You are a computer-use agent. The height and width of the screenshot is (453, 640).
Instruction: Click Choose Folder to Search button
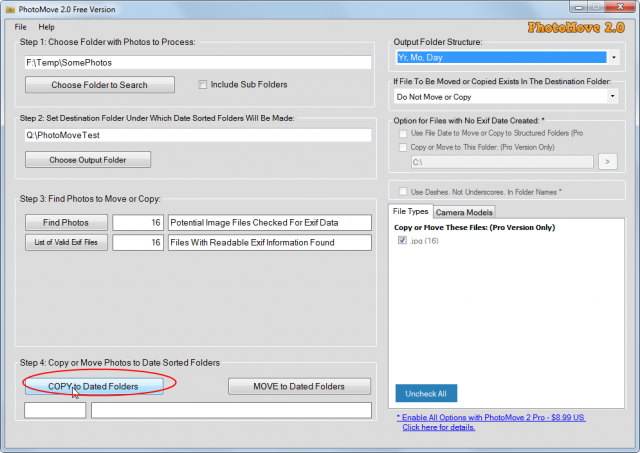pyautogui.click(x=100, y=85)
